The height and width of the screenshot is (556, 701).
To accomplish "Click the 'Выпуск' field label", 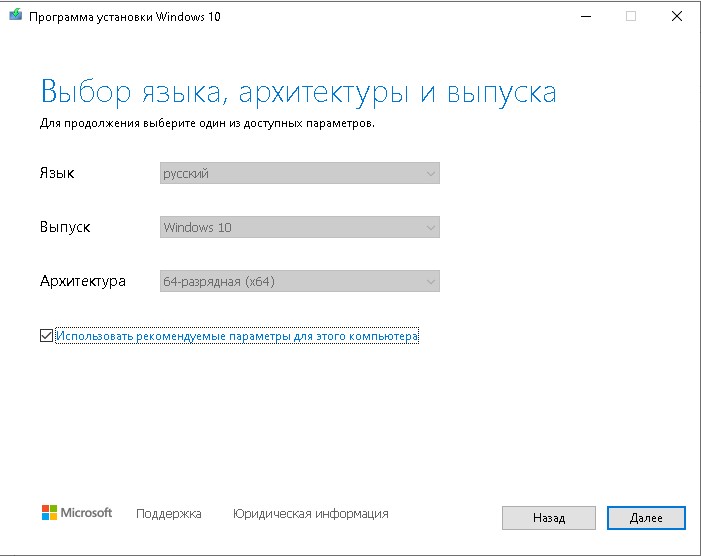I will (65, 227).
